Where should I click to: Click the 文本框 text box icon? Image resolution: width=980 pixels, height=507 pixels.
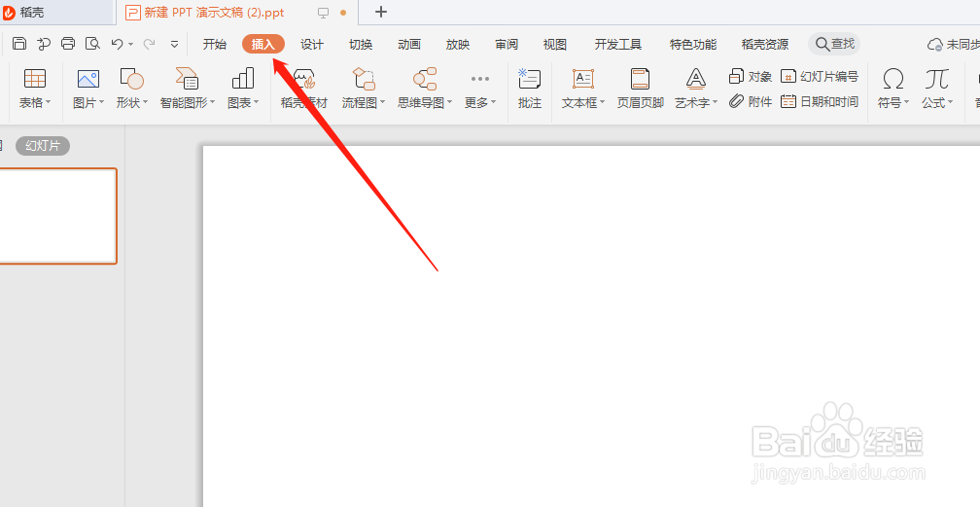click(x=583, y=79)
